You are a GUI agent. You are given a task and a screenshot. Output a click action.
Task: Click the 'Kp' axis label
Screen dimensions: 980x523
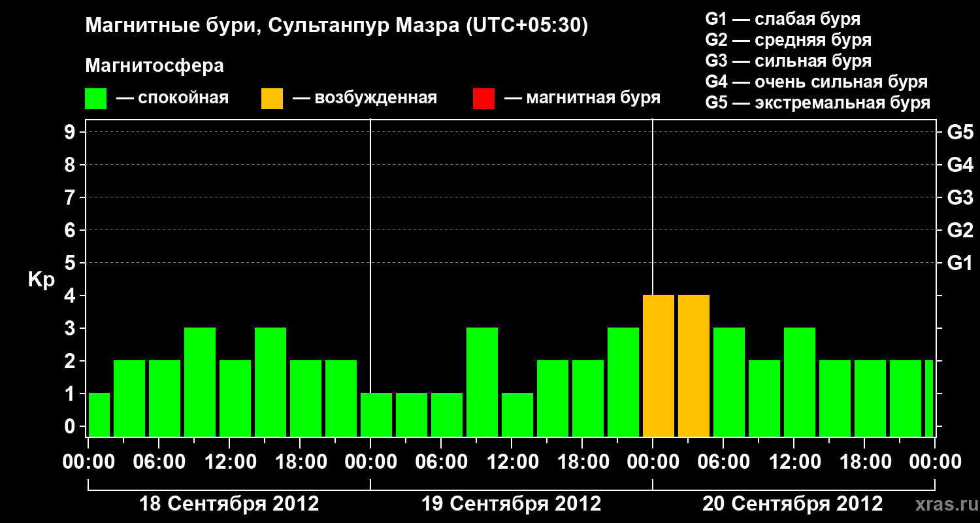click(41, 280)
